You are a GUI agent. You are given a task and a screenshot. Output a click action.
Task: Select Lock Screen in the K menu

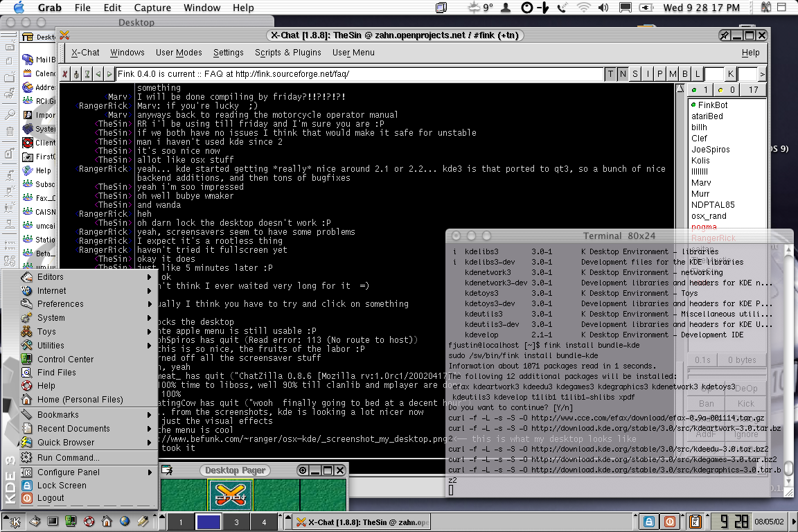coord(87,485)
